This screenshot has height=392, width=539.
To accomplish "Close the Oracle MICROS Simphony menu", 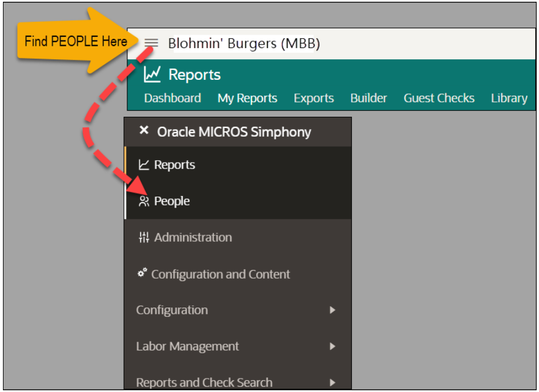I will (144, 130).
